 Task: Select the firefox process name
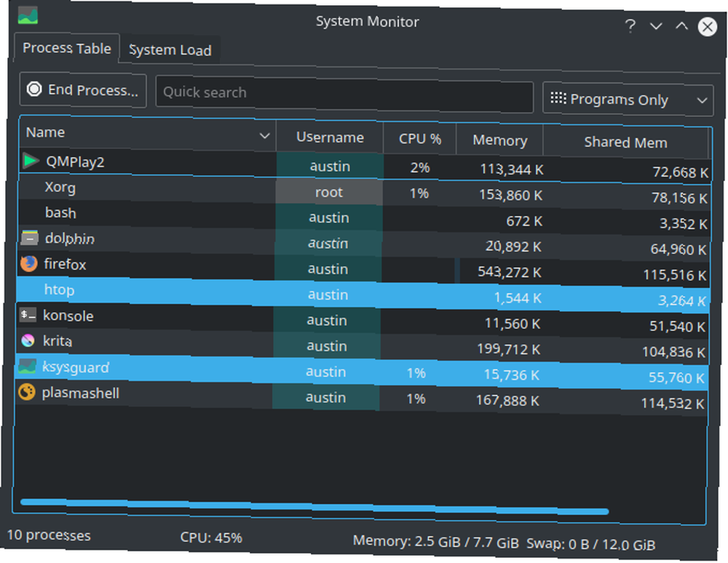click(65, 264)
